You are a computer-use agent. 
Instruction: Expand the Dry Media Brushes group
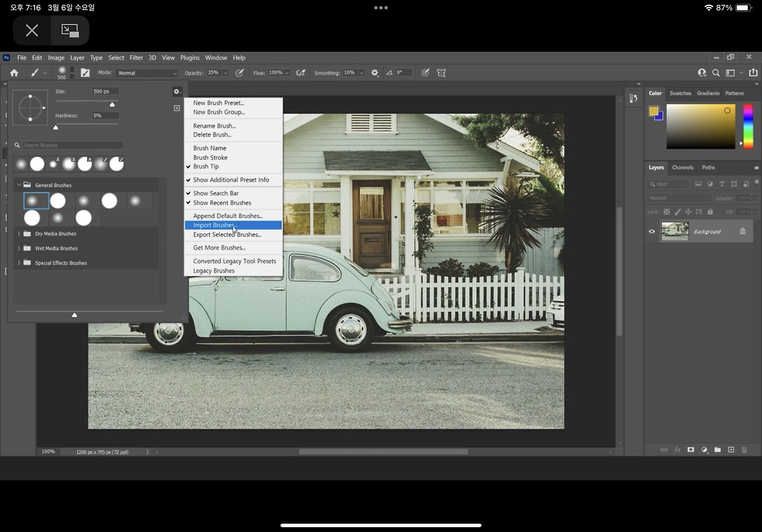pyautogui.click(x=19, y=234)
